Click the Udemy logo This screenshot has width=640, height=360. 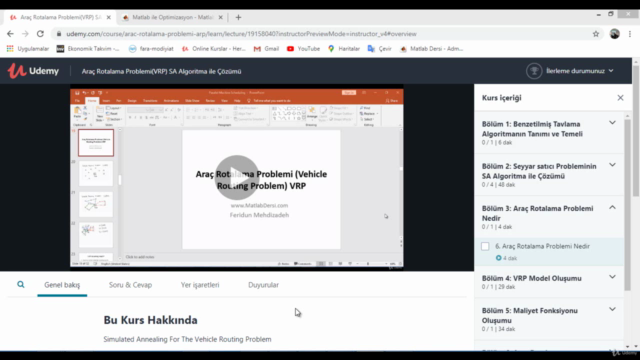coord(33,71)
